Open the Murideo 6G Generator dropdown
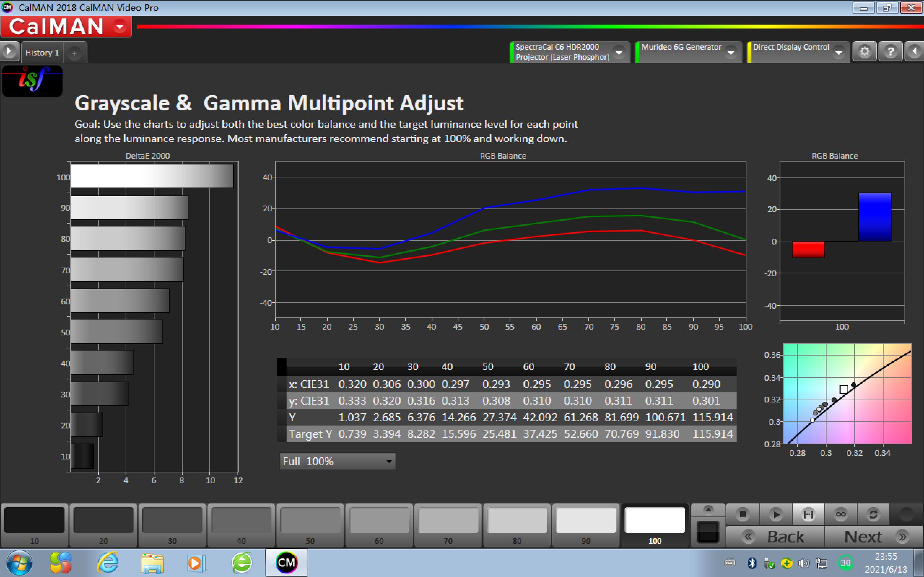The width and height of the screenshot is (924, 577). (x=731, y=52)
